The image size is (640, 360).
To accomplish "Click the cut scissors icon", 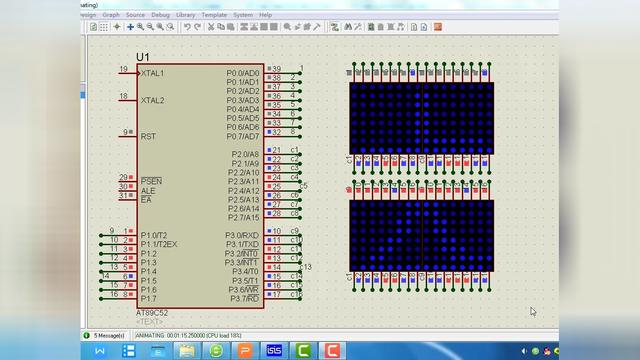I will click(211, 27).
